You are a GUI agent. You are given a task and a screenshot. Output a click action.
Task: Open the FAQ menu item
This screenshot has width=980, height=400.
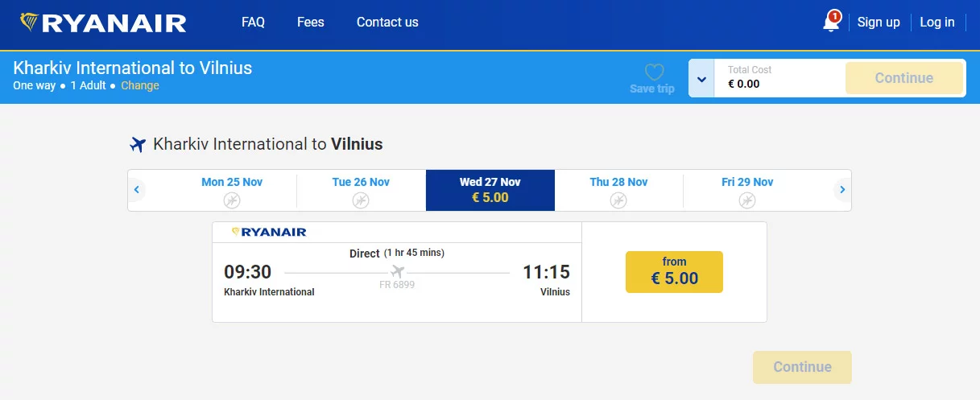point(253,23)
